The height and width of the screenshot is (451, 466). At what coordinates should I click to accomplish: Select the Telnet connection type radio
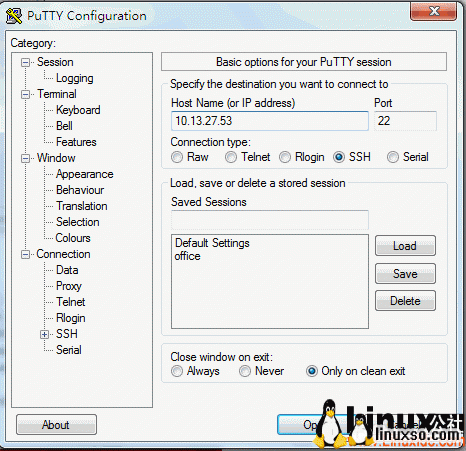tap(231, 157)
